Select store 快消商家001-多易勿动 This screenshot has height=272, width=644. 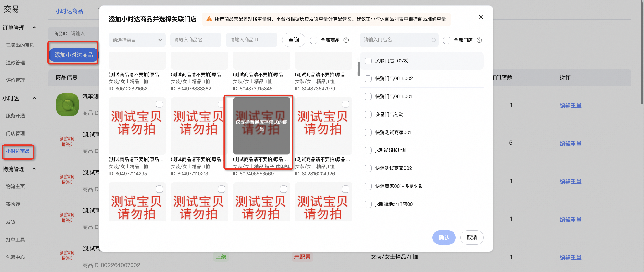368,186
